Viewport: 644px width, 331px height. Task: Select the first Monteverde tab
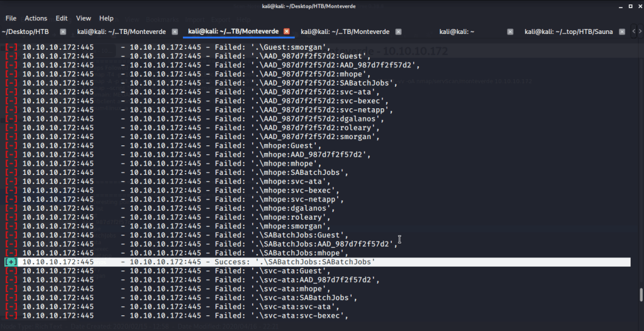tap(121, 31)
